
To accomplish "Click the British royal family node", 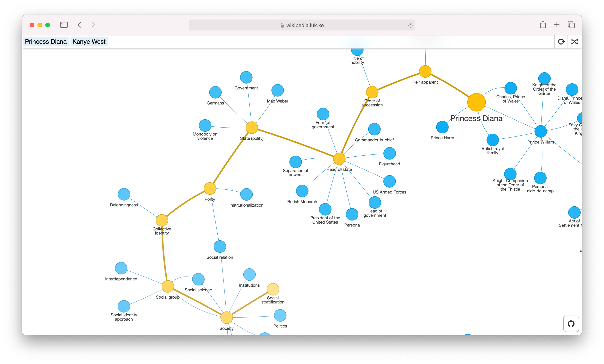I will click(492, 140).
